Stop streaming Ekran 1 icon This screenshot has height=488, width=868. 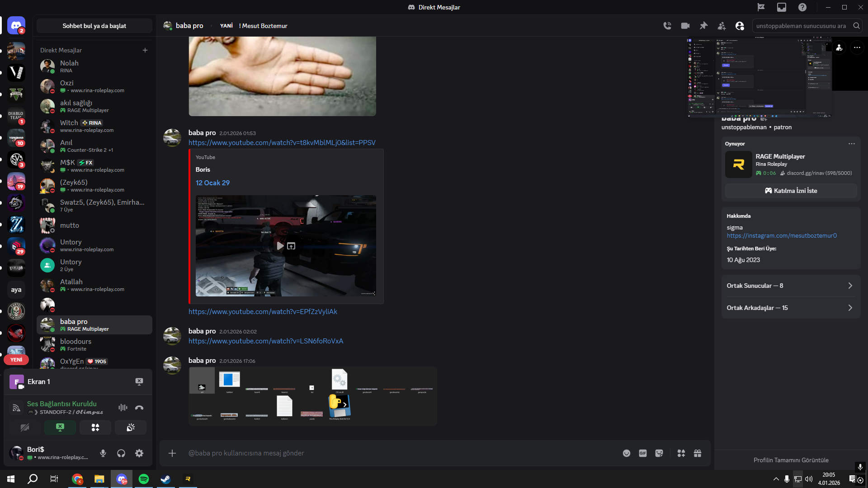coord(139,382)
